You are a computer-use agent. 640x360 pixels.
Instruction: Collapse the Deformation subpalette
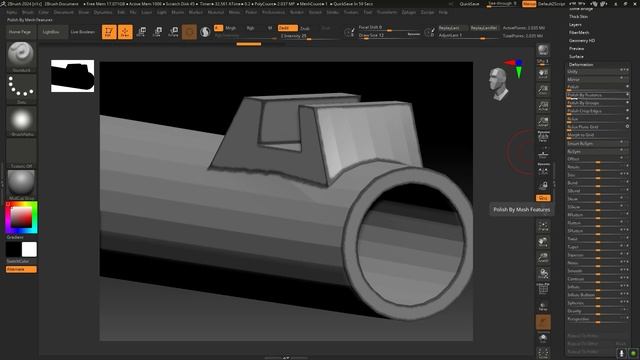coord(581,64)
